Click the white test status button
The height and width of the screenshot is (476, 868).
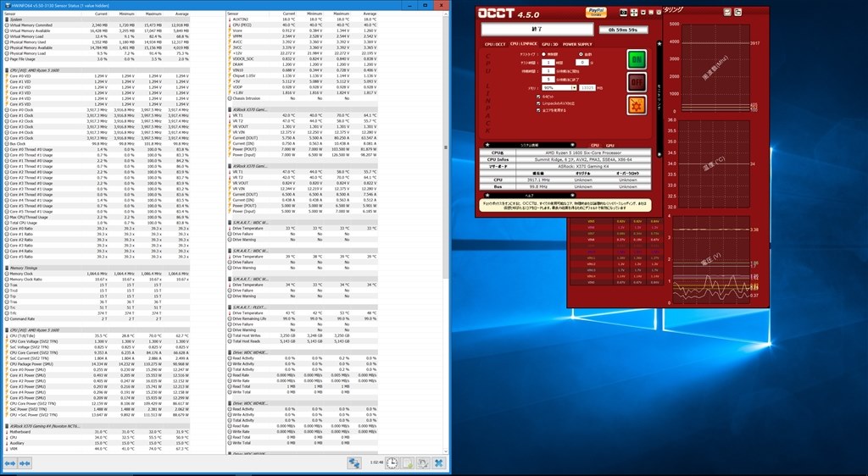pyautogui.click(x=537, y=29)
